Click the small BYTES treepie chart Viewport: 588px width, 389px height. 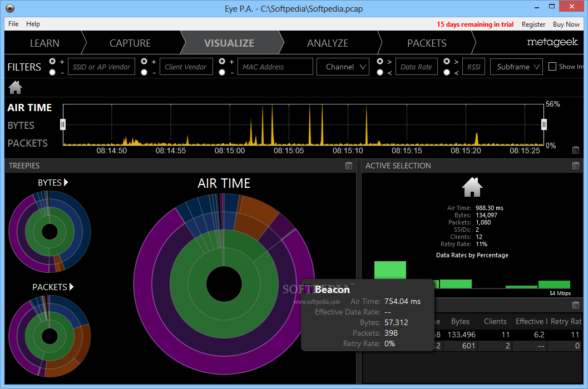[50, 232]
